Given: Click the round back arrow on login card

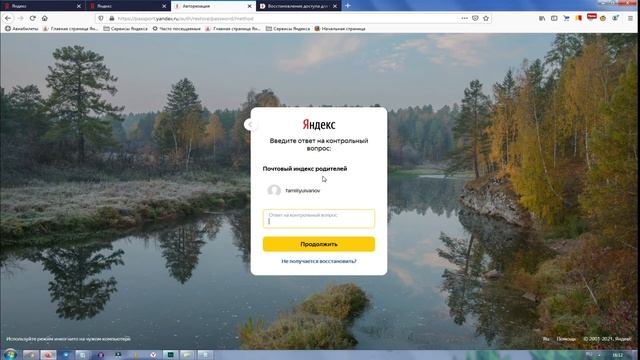Looking at the screenshot, I should pos(250,124).
